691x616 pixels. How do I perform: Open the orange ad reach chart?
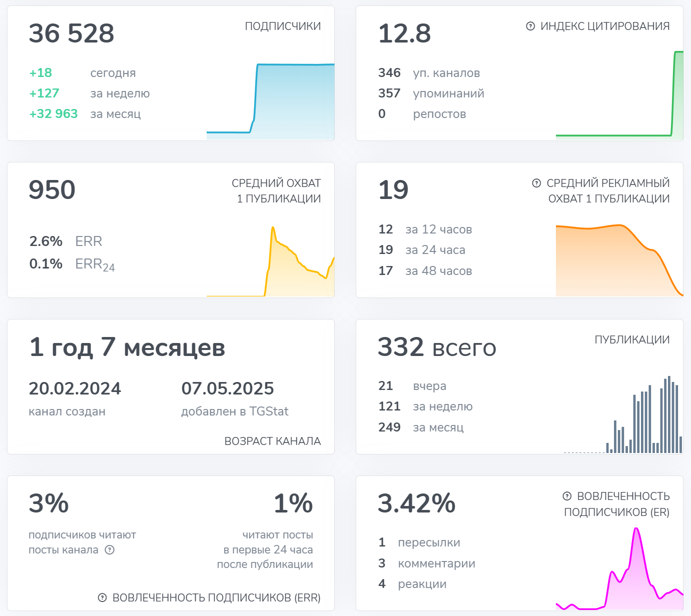click(619, 260)
